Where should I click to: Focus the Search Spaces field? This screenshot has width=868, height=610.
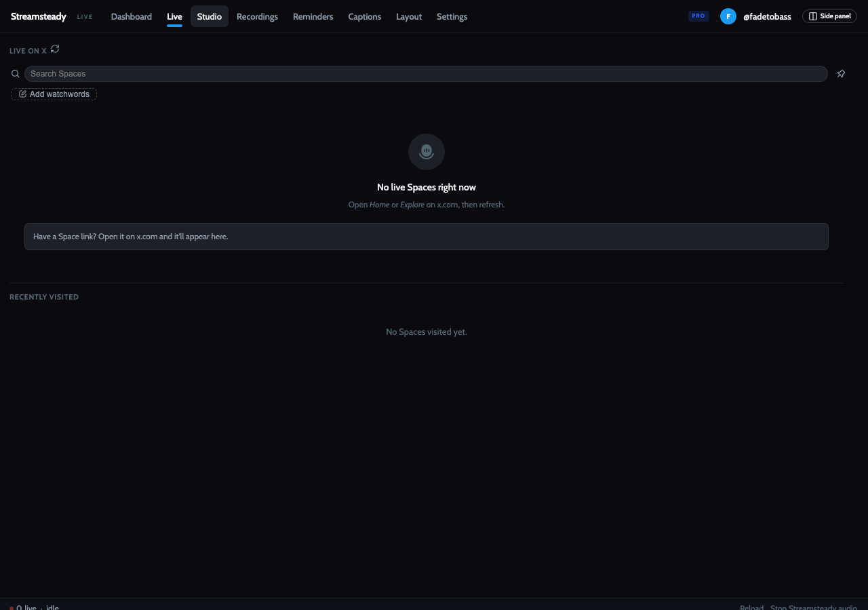pos(426,74)
